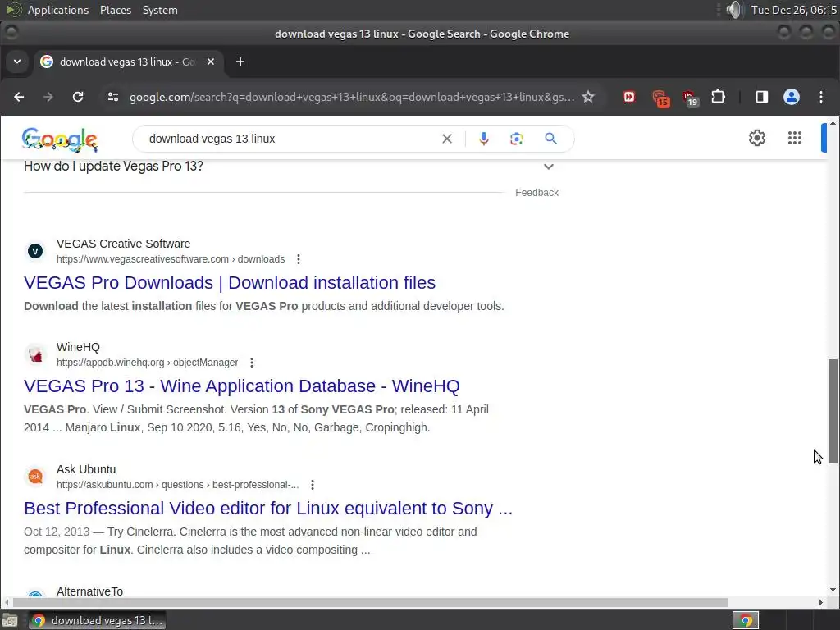Click the clock showing Tue Dec 26
Viewport: 840px width, 630px height.
[793, 10]
